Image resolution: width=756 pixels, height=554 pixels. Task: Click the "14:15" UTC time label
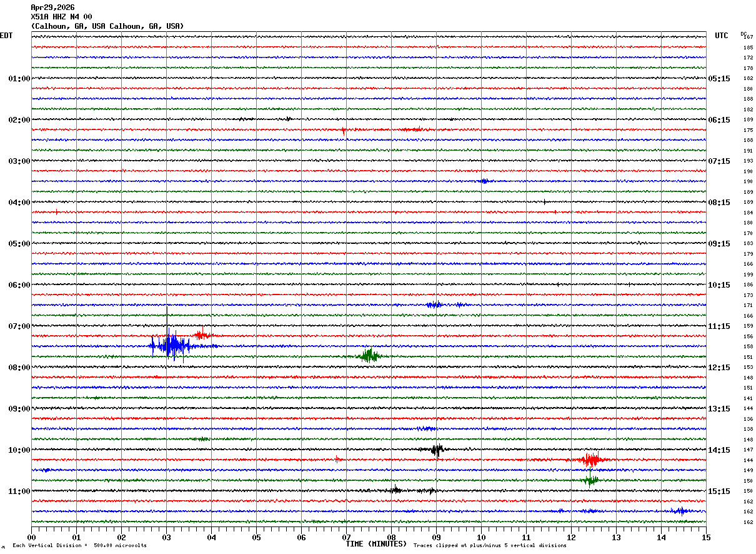point(719,450)
